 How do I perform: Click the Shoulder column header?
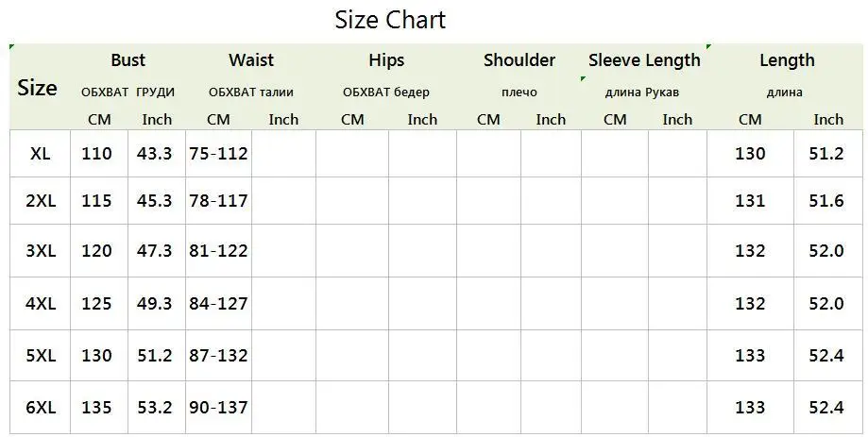(x=519, y=59)
